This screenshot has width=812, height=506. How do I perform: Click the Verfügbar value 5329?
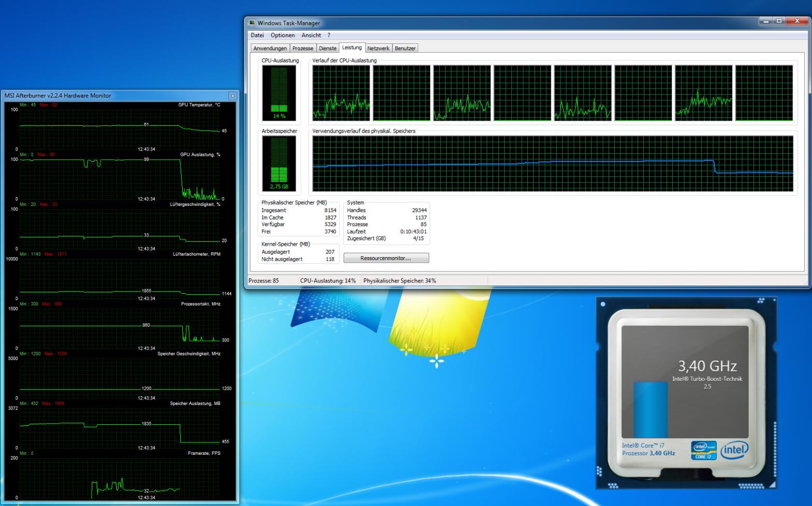click(x=330, y=225)
